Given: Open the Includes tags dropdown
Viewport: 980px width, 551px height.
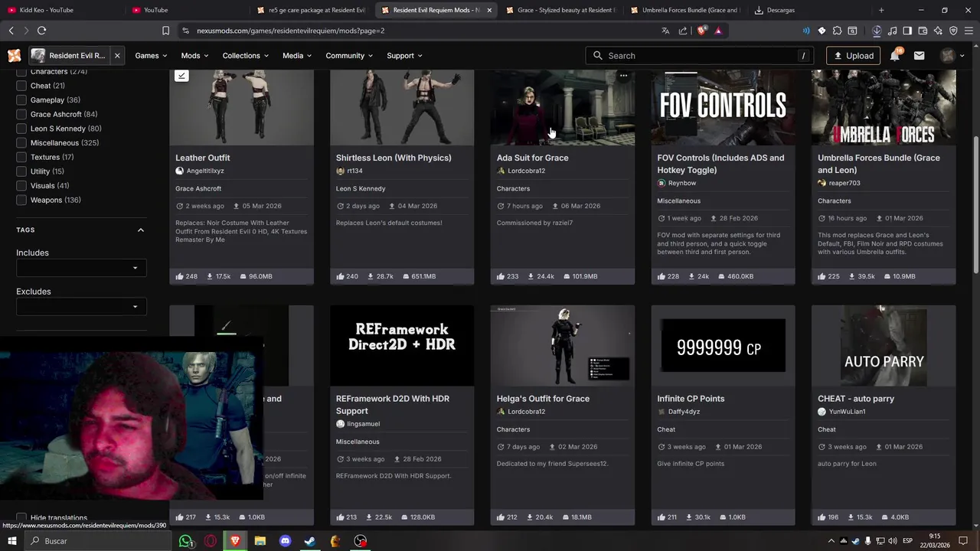Looking at the screenshot, I should click(x=81, y=268).
